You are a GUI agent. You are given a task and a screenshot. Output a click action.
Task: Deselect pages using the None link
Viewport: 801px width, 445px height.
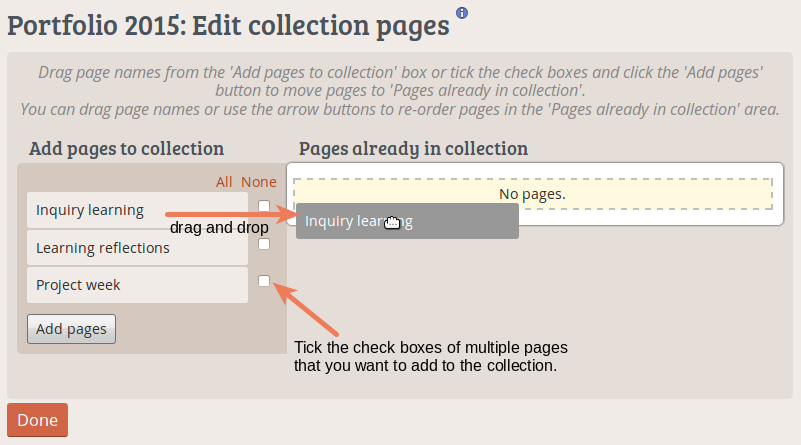pyautogui.click(x=258, y=182)
